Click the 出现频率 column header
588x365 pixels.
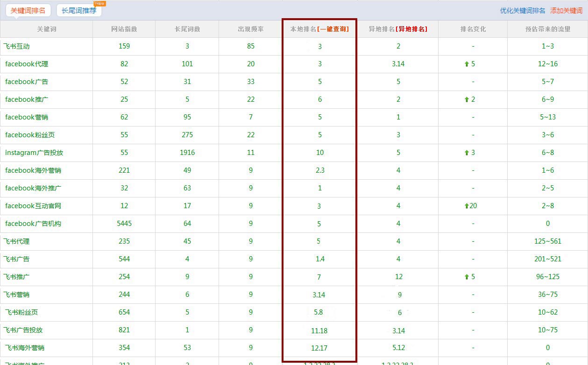coord(251,29)
